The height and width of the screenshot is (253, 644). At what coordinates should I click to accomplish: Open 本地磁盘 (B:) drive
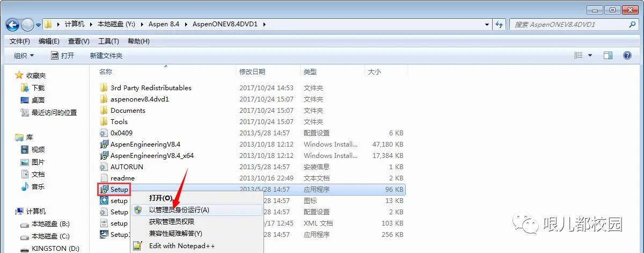tap(50, 223)
